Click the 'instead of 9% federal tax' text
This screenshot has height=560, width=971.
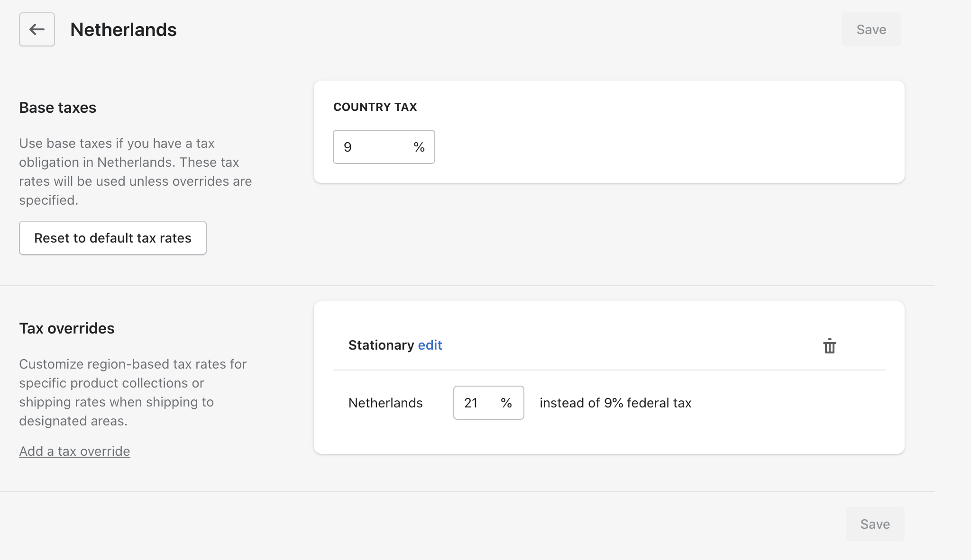pyautogui.click(x=615, y=403)
